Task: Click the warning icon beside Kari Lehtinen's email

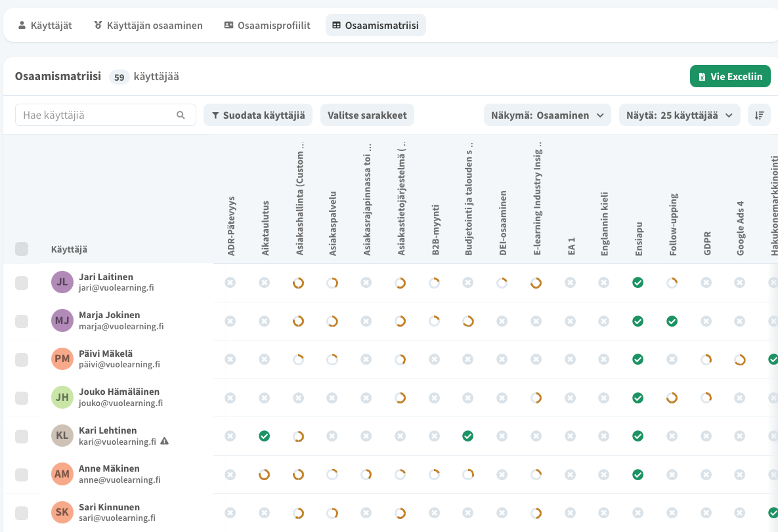Action: click(165, 441)
